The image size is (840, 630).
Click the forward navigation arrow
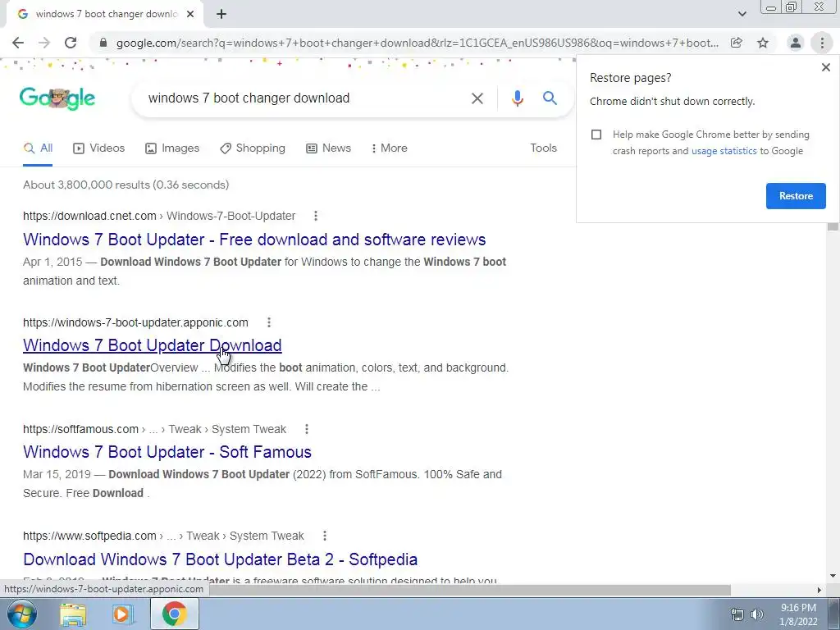click(44, 43)
